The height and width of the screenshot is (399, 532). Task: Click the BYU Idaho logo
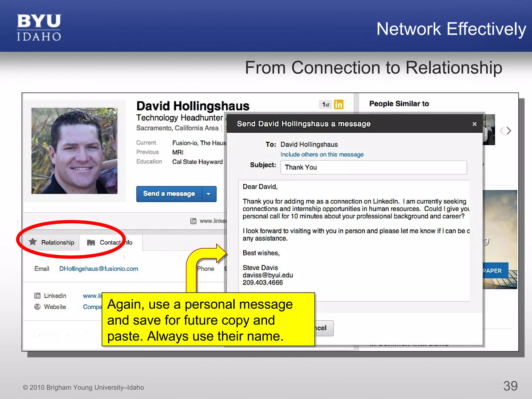tap(39, 28)
